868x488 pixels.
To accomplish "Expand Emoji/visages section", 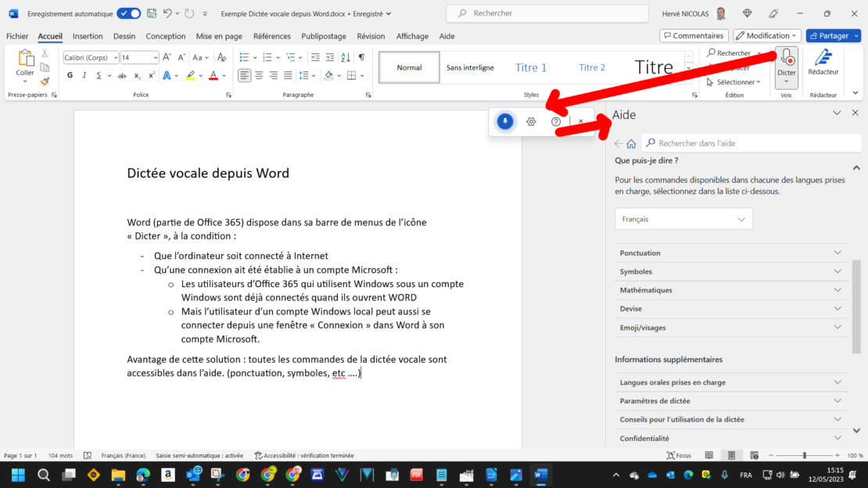I will click(730, 328).
